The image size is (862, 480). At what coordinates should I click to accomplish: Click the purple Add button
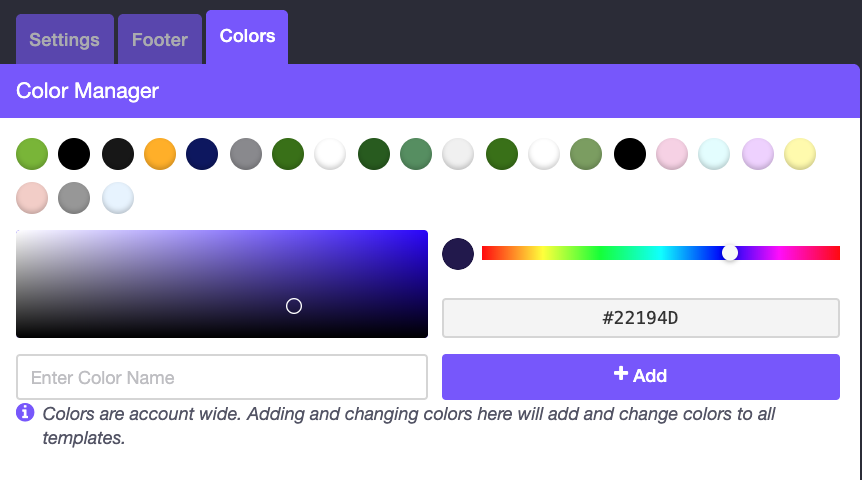(x=640, y=376)
